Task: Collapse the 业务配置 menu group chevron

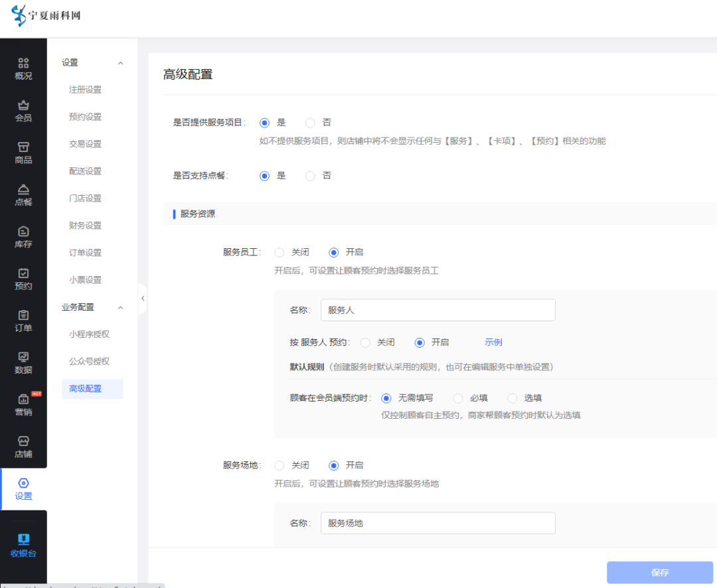Action: point(120,308)
